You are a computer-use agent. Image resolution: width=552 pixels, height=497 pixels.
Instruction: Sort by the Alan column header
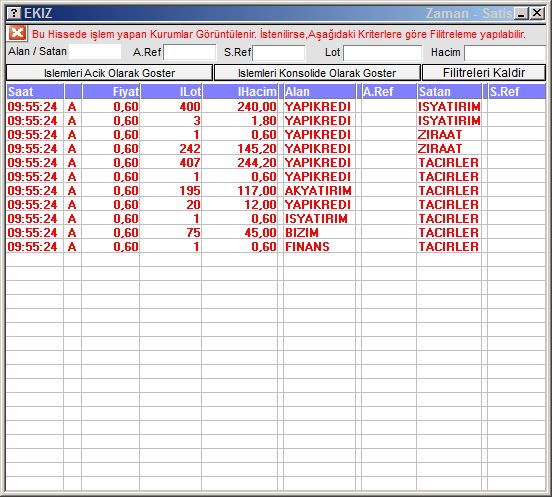tap(320, 92)
